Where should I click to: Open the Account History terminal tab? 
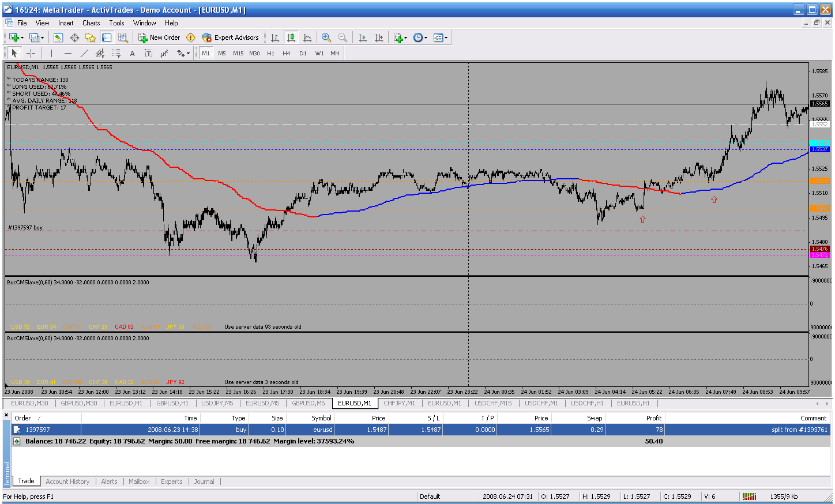[67, 482]
